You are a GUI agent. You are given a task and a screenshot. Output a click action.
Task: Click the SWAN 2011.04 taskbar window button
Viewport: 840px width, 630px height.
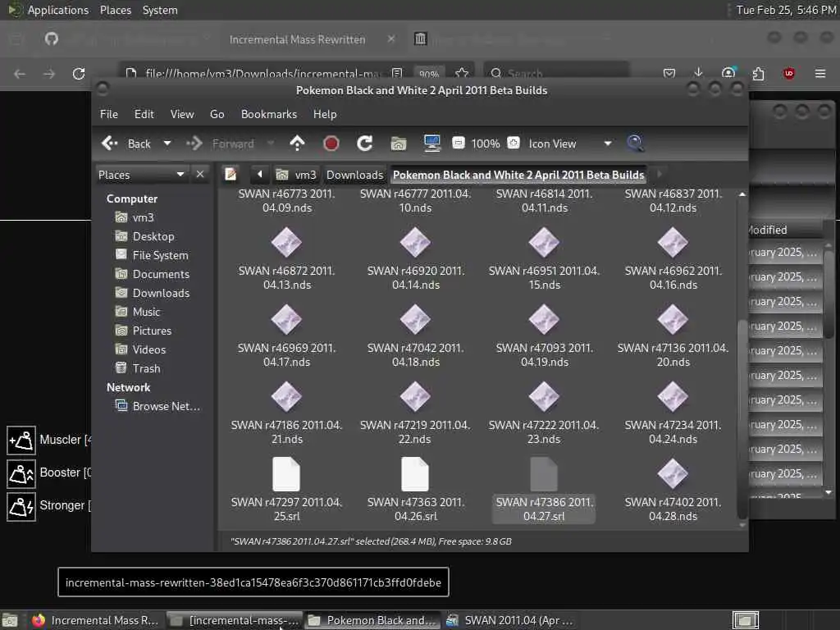510,620
